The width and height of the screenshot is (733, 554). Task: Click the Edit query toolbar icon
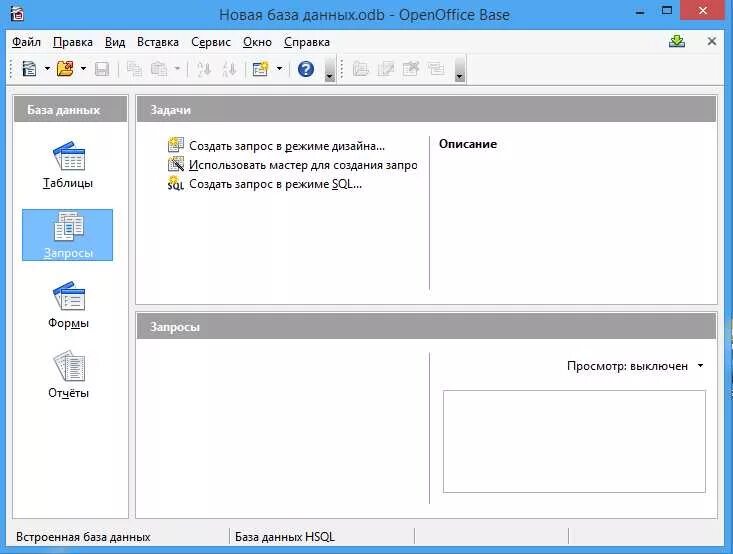386,69
